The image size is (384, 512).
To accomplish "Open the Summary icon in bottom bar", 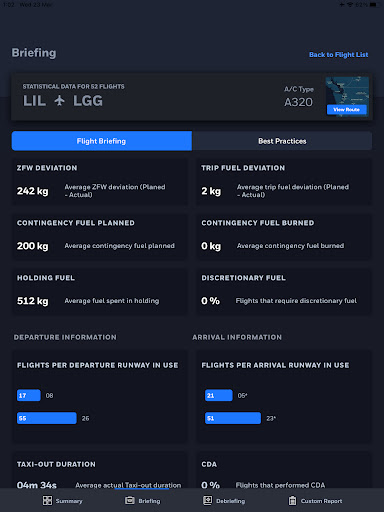I will click(x=47, y=500).
